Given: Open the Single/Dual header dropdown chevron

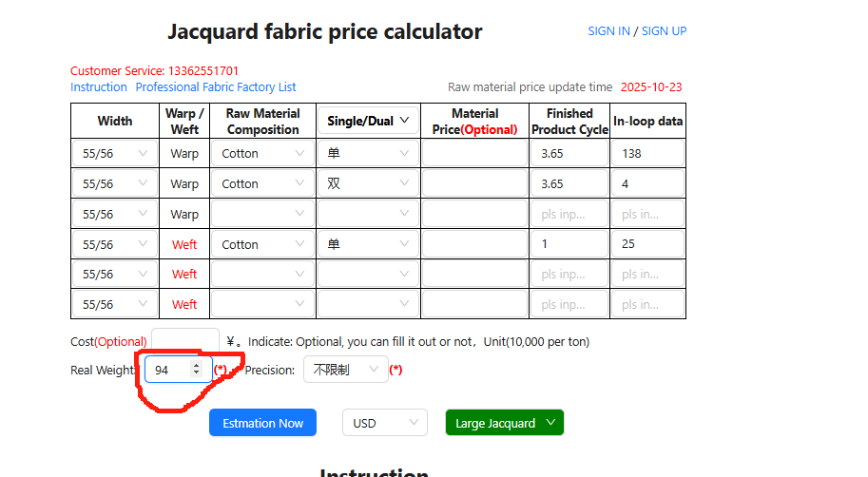Looking at the screenshot, I should pos(404,121).
